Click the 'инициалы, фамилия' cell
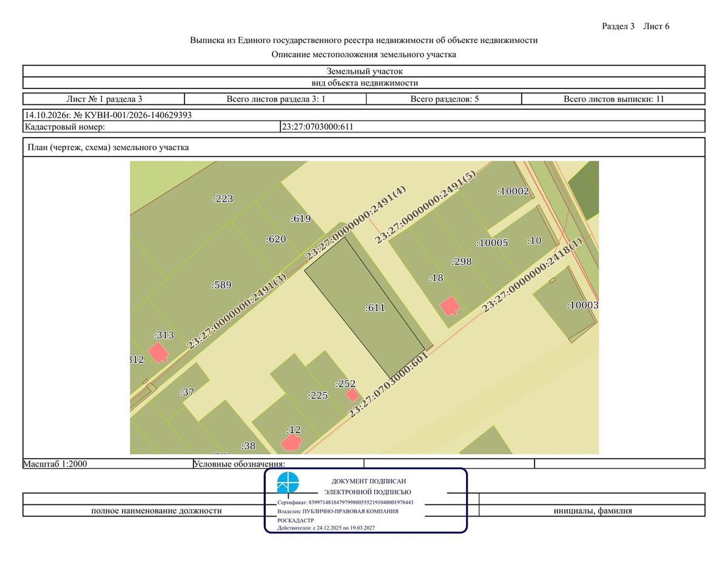 click(x=592, y=510)
